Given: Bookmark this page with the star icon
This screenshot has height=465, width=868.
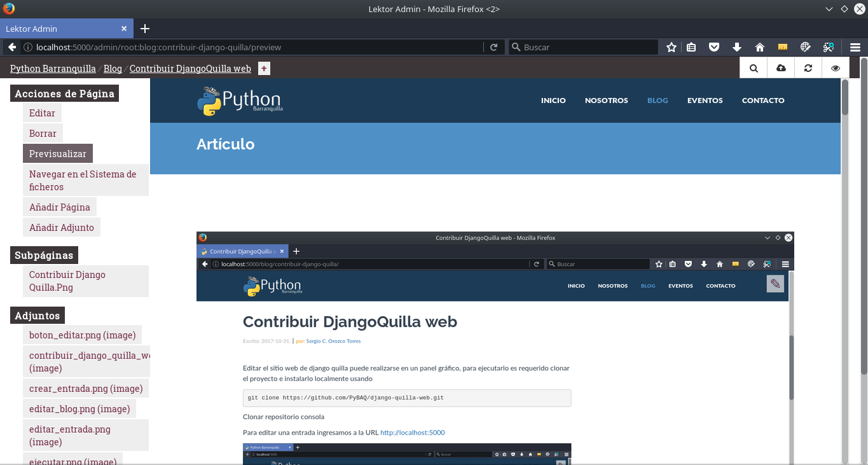Looking at the screenshot, I should click(672, 47).
